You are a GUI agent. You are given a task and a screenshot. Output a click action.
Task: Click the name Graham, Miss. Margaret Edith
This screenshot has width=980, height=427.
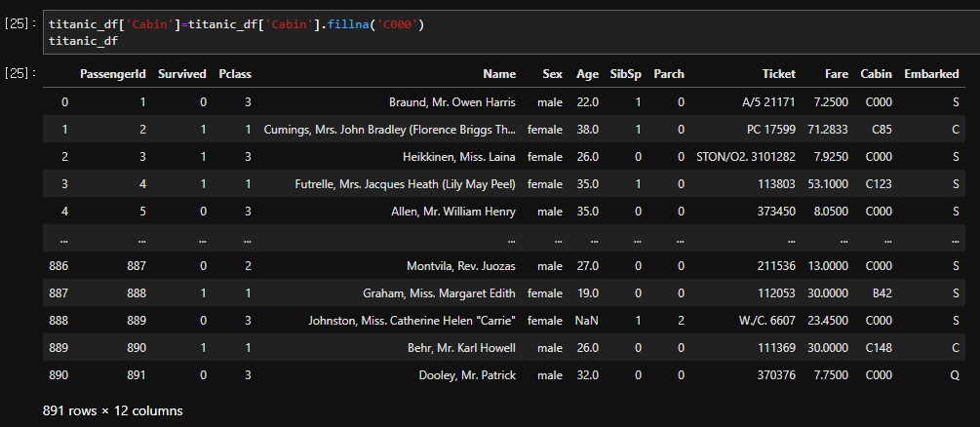440,293
